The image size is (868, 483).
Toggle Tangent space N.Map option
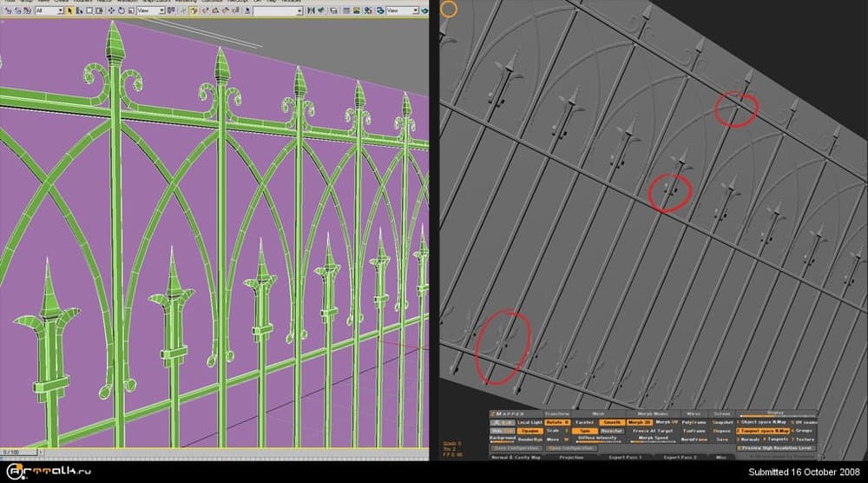point(762,431)
